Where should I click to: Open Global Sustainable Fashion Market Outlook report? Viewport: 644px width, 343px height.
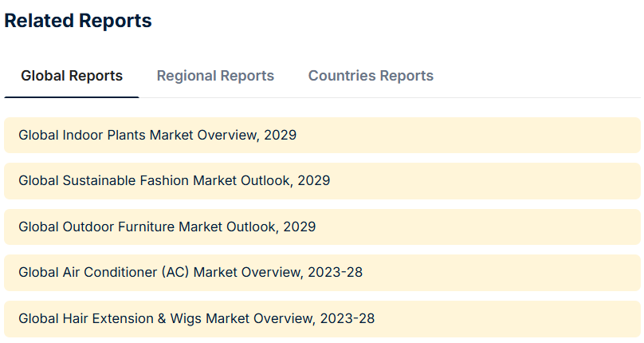[x=174, y=181]
